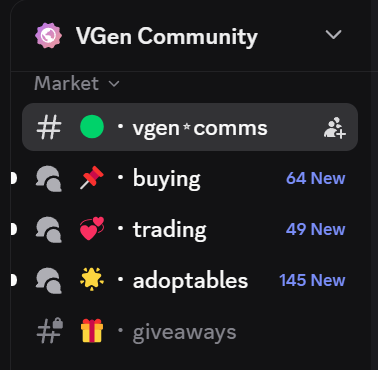The image size is (378, 370).
Task: Click the sparkle star emoji beside adoptables
Action: point(92,279)
